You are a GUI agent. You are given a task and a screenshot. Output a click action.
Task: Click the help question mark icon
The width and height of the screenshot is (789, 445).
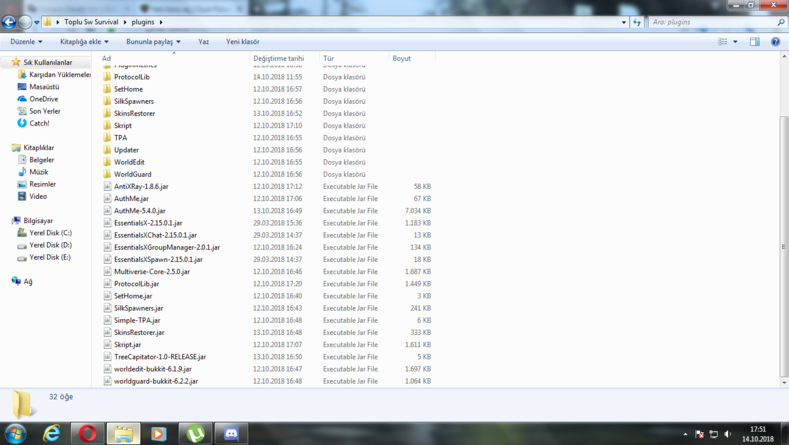coord(775,42)
